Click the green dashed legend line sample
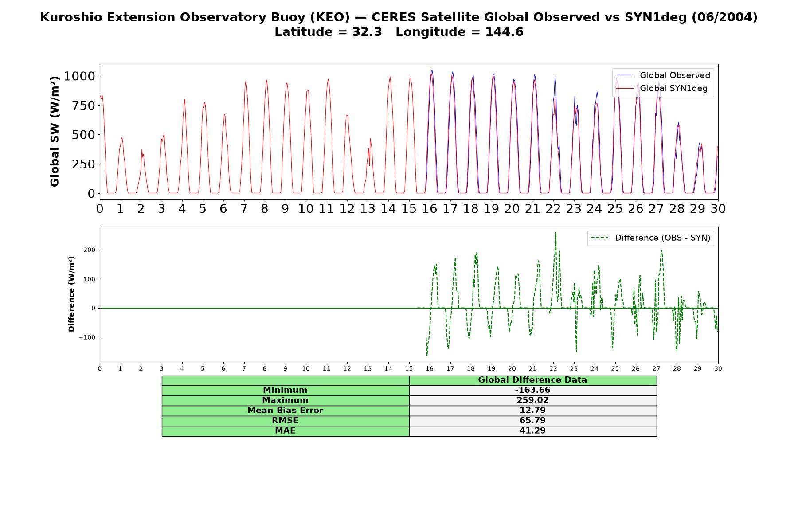 [x=600, y=238]
